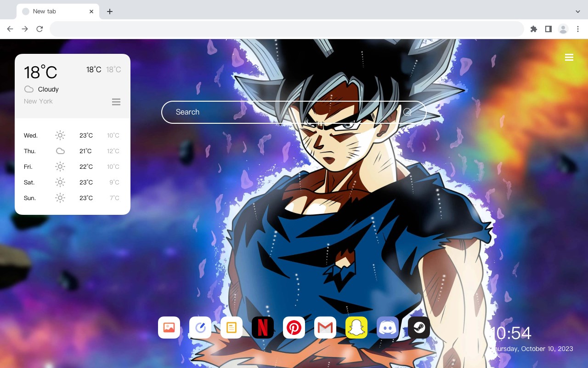The image size is (588, 368).
Task: Open the Snapchat shortcut
Action: pos(356,328)
